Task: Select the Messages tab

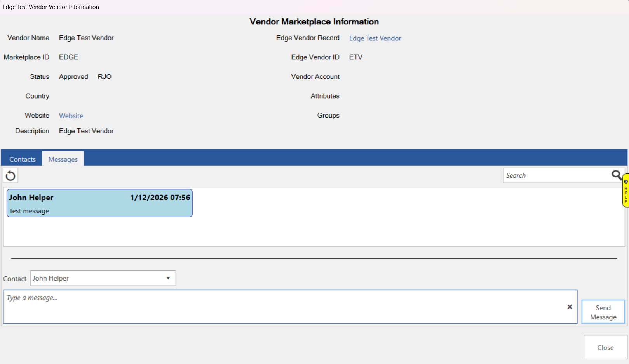Action: coord(63,159)
